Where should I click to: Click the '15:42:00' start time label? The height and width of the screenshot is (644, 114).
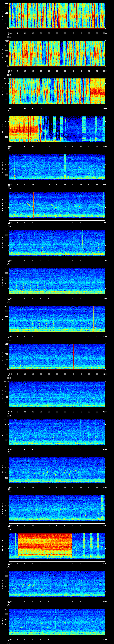coord(9,450)
